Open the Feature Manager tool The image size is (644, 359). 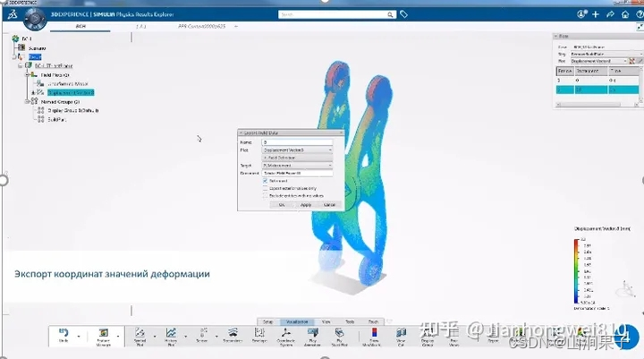tap(104, 337)
